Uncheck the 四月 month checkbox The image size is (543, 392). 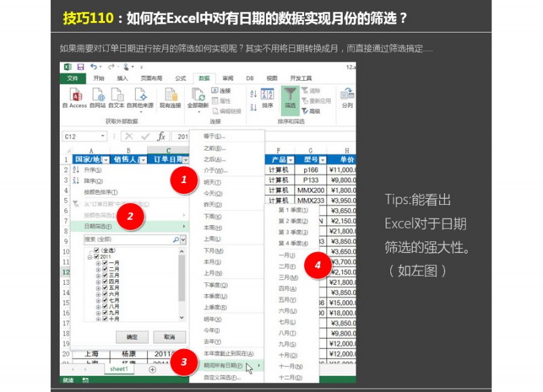coord(105,281)
